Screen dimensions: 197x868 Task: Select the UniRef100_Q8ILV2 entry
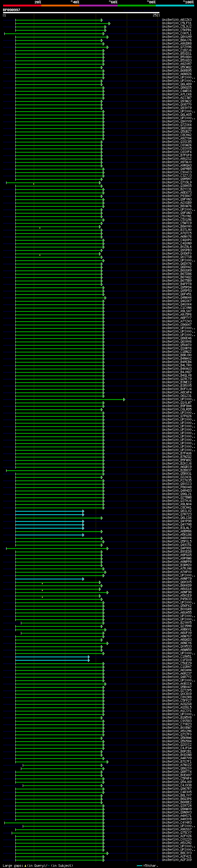pyautogui.click(x=177, y=511)
